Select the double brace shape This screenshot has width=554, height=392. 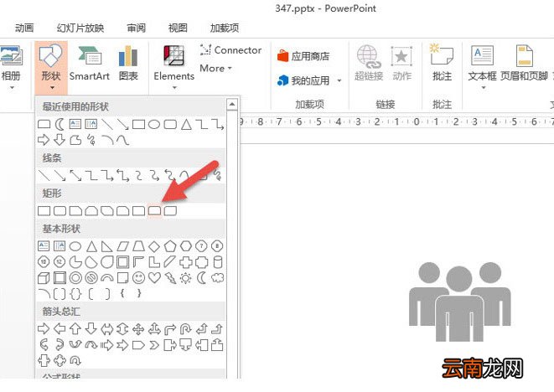[x=75, y=293]
